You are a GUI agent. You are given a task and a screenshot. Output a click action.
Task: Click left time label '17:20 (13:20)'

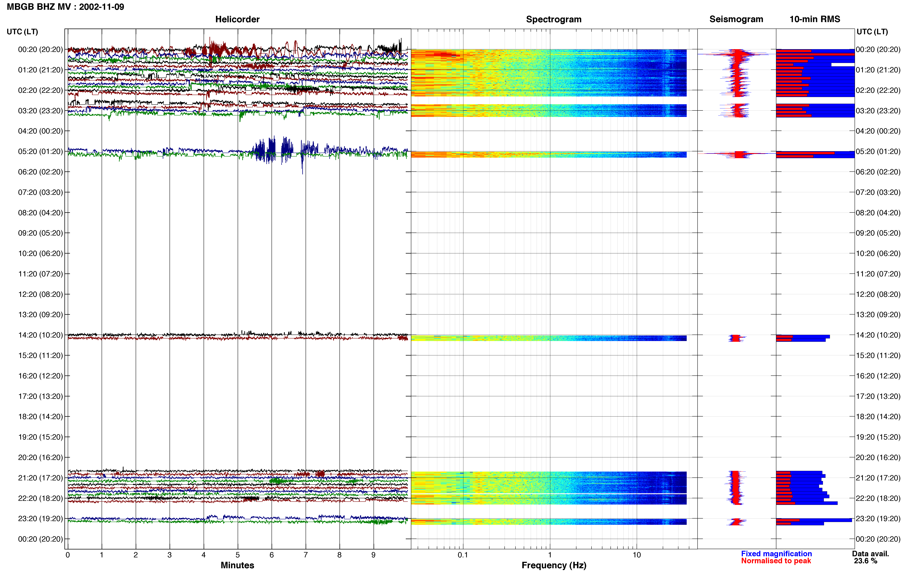tap(41, 396)
